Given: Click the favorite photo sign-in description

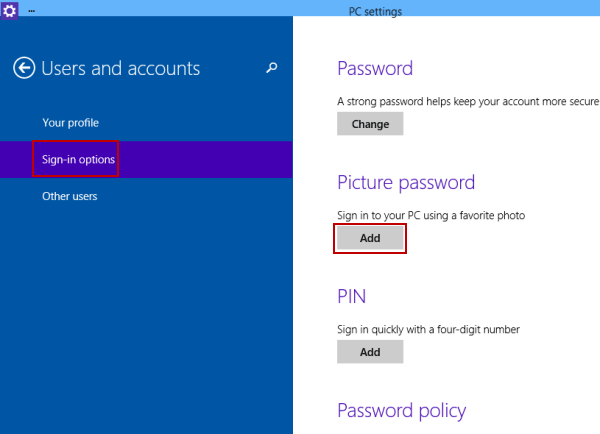Looking at the screenshot, I should 431,215.
